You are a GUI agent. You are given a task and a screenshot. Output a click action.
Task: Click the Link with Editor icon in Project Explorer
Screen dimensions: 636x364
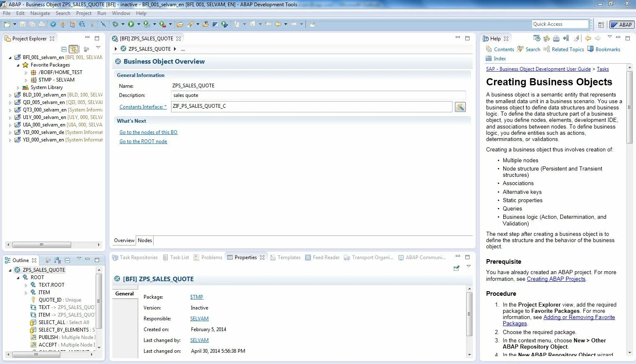74,49
